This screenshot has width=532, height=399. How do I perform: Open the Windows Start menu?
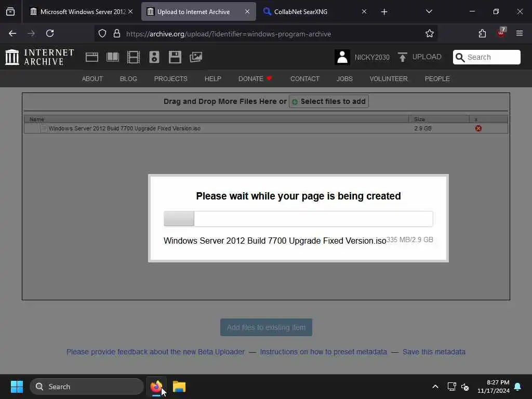[17, 387]
